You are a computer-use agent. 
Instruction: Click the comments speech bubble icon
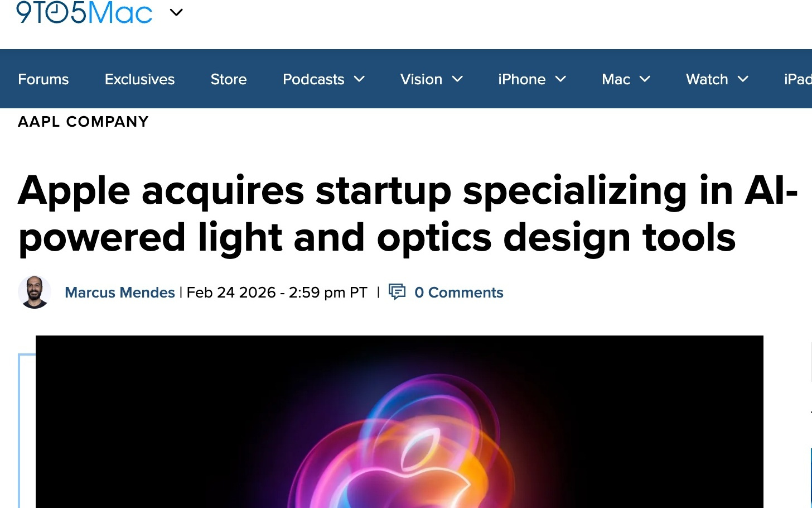click(397, 292)
